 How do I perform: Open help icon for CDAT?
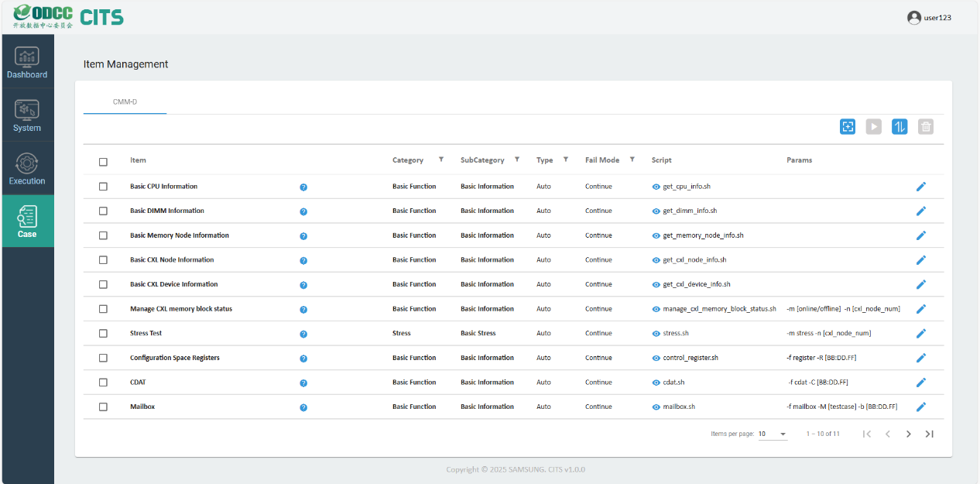[303, 383]
